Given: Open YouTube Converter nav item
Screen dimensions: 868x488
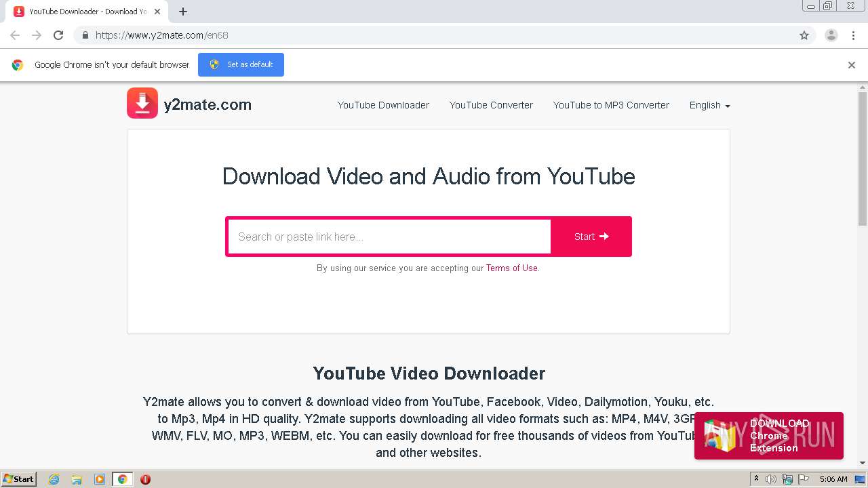Looking at the screenshot, I should pyautogui.click(x=491, y=105).
